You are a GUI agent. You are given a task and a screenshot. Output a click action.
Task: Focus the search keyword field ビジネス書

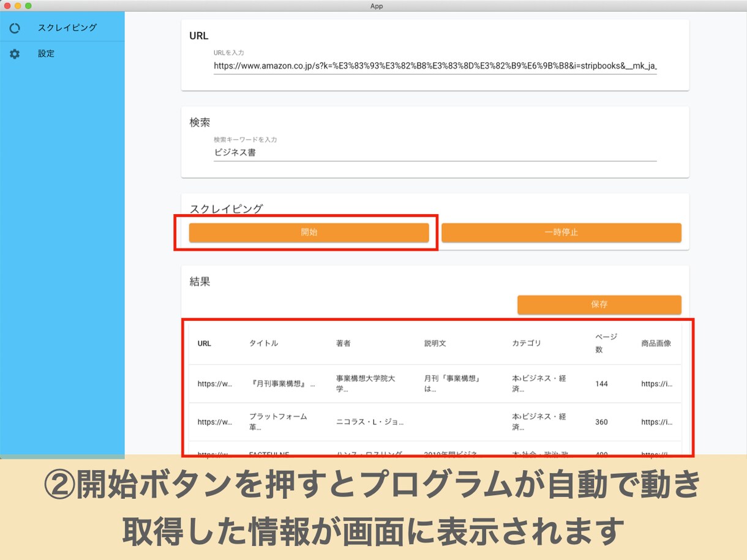435,152
